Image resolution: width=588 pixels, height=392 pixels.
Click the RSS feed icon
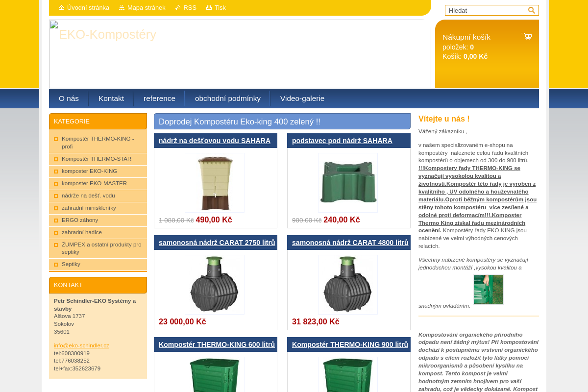point(178,7)
